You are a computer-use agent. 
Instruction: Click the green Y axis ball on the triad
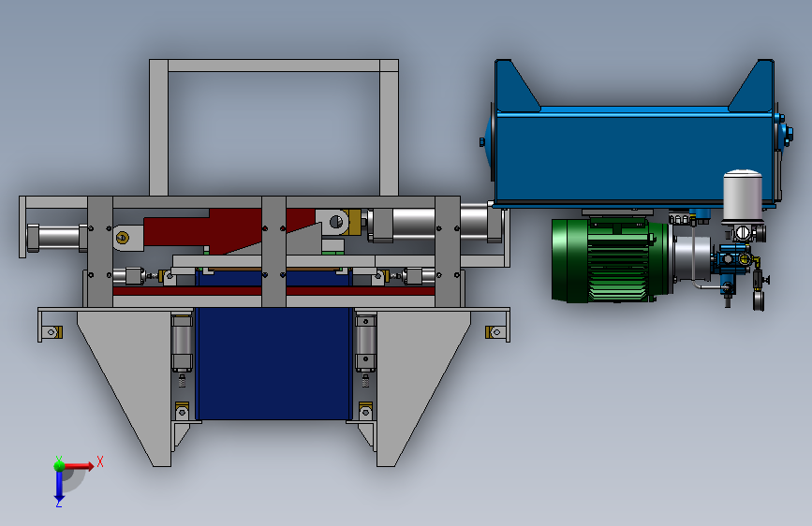[x=59, y=465]
